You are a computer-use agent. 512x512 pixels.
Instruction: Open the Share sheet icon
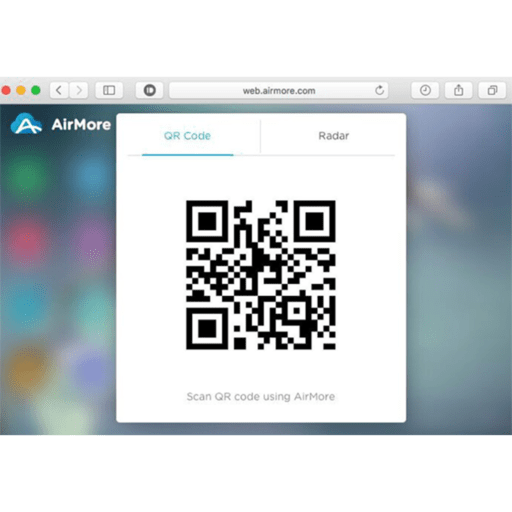pyautogui.click(x=459, y=90)
